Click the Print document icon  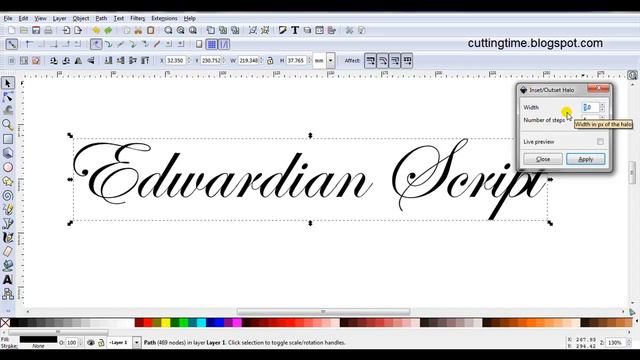(48, 30)
